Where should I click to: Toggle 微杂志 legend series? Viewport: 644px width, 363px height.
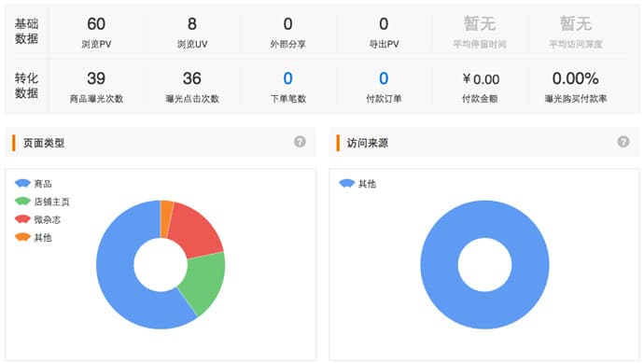[37, 219]
